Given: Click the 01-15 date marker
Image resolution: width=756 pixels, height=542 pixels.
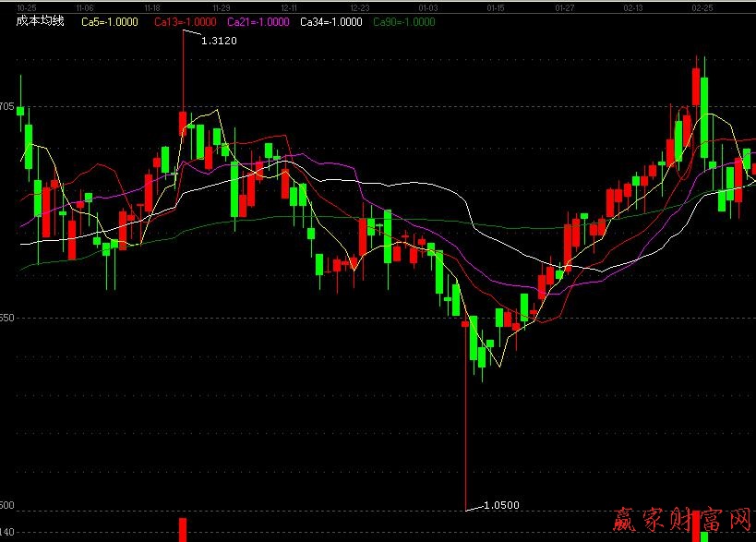Looking at the screenshot, I should (497, 7).
